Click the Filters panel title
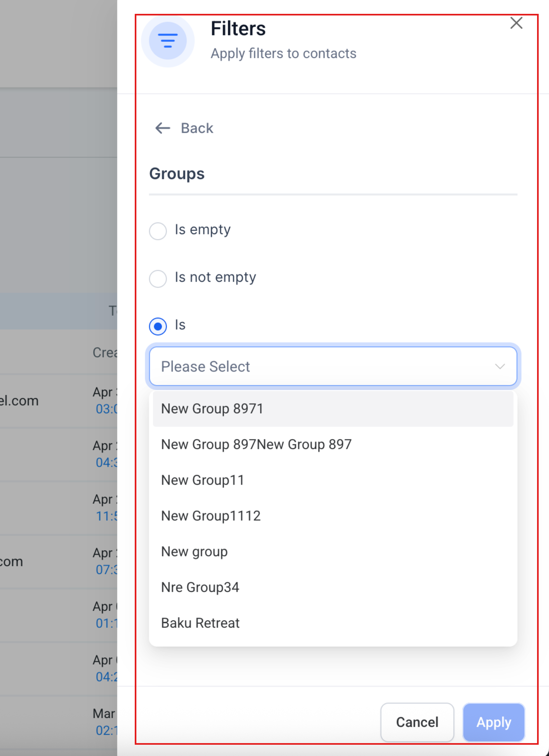Viewport: 549px width, 756px height. click(x=238, y=29)
